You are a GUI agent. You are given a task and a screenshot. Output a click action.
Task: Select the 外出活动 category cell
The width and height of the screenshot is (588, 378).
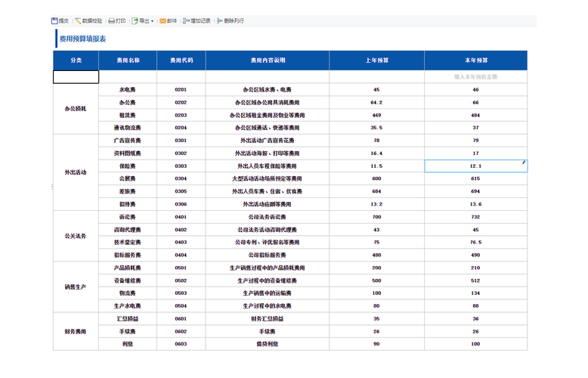coord(76,172)
